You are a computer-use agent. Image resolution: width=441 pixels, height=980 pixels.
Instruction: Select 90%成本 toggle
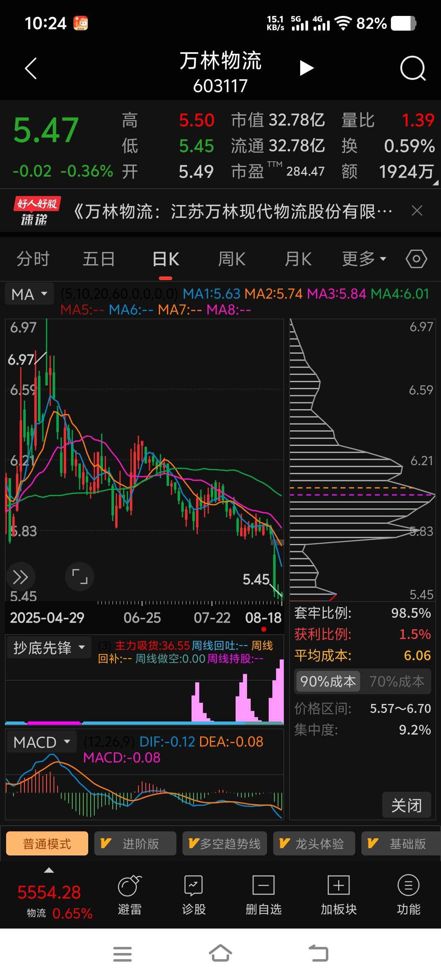[x=328, y=681]
